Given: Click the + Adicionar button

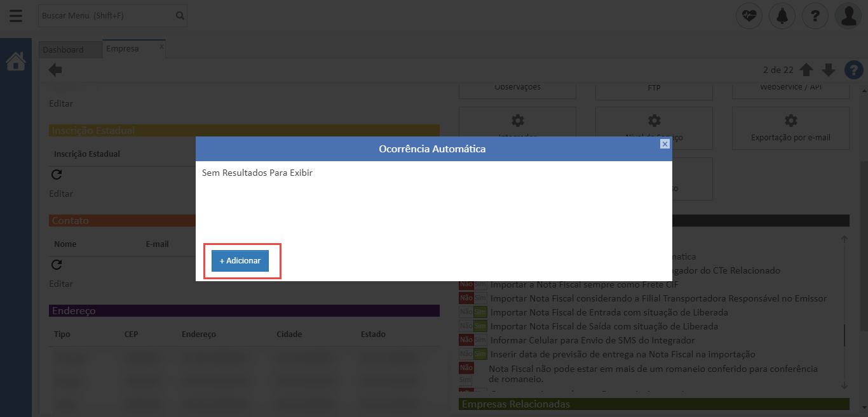Looking at the screenshot, I should coord(240,261).
